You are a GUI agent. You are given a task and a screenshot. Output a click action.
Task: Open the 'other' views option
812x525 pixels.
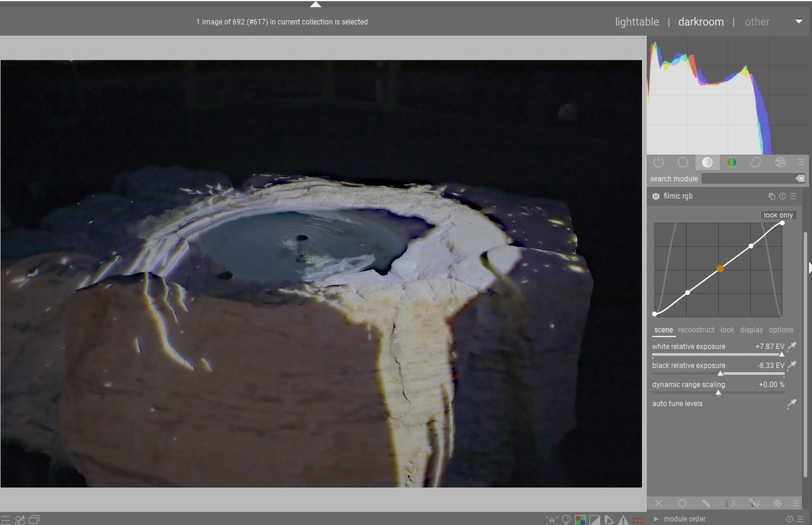tap(757, 22)
